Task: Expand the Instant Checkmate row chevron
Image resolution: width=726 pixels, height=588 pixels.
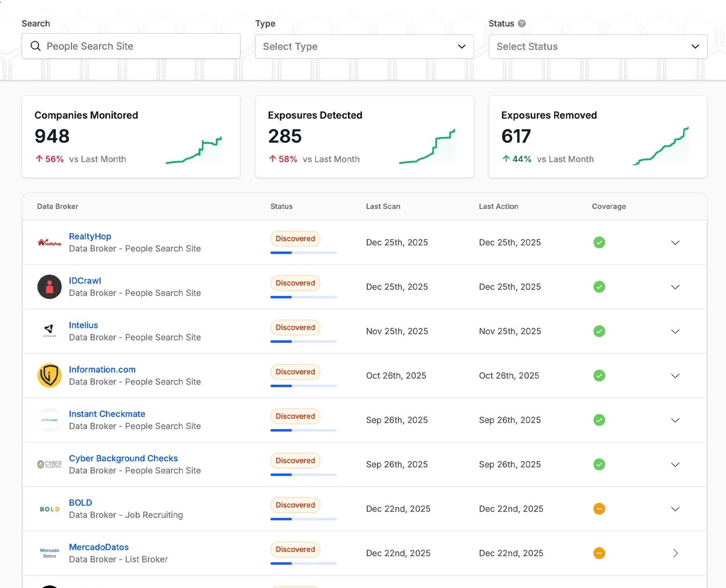Action: pyautogui.click(x=675, y=420)
